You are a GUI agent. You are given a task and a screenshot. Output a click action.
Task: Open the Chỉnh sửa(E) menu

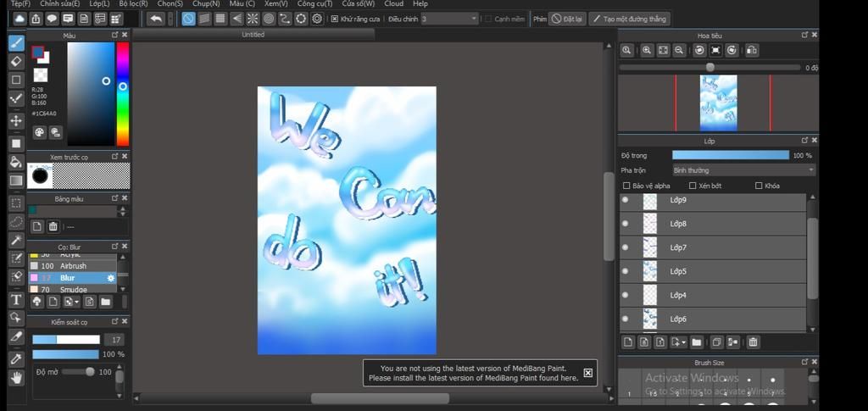click(60, 3)
